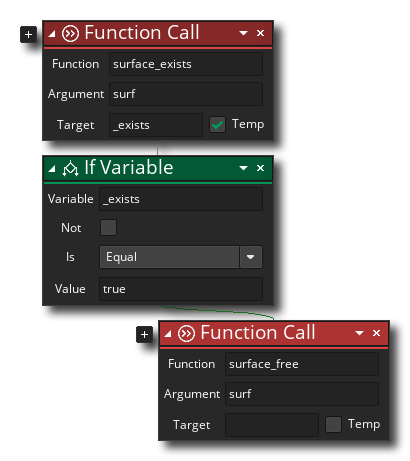Remove the surface_free Function Call node
The image size is (410, 461).
[x=376, y=333]
